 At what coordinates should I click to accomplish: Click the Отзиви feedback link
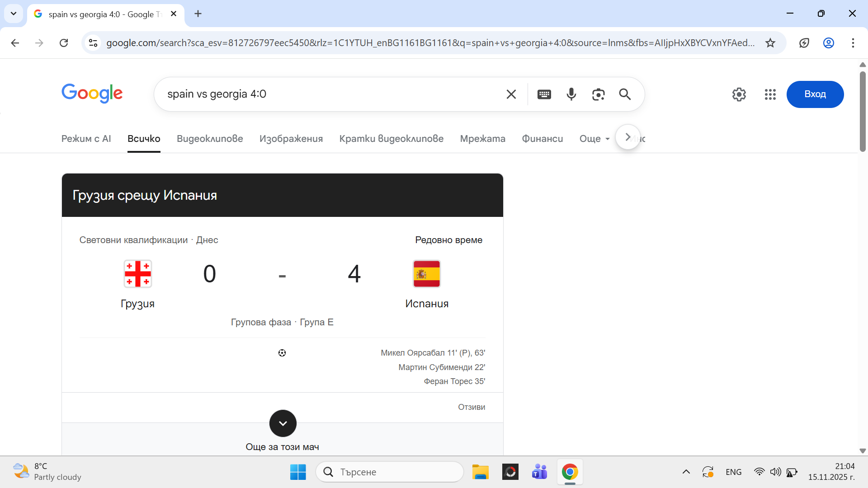[471, 407]
